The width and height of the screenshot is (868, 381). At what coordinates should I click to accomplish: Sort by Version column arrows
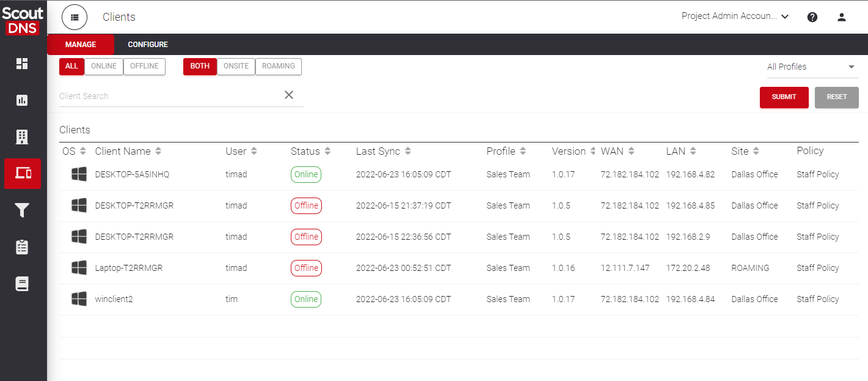[593, 151]
